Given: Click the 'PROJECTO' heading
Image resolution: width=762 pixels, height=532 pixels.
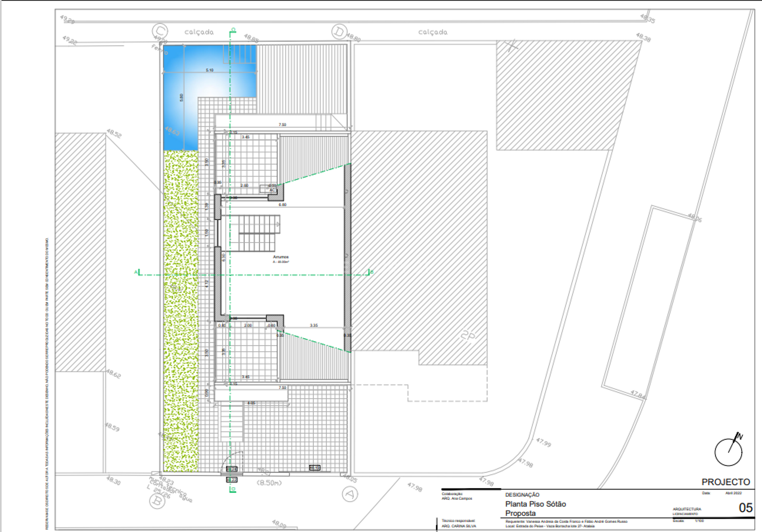Looking at the screenshot, I should point(725,482).
